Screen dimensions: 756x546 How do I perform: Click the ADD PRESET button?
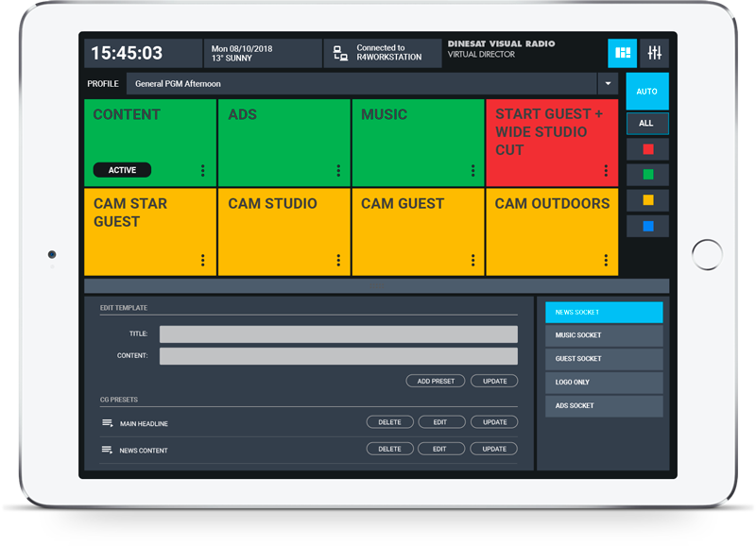[436, 381]
